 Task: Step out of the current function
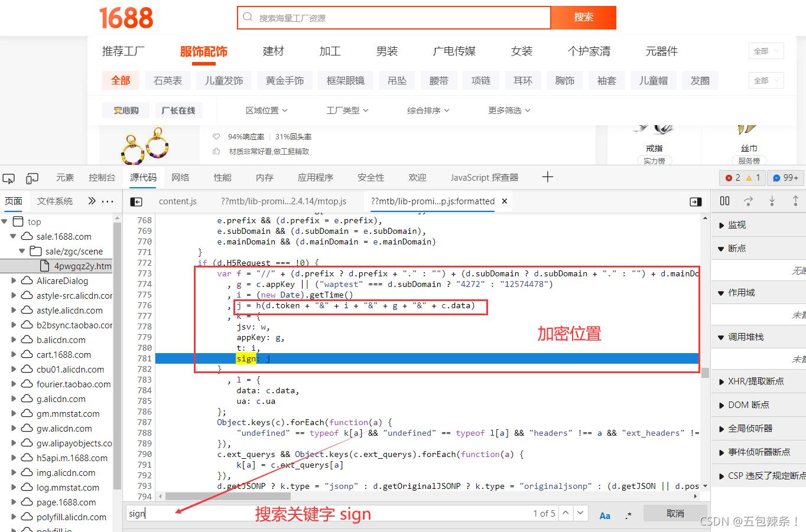tap(796, 201)
